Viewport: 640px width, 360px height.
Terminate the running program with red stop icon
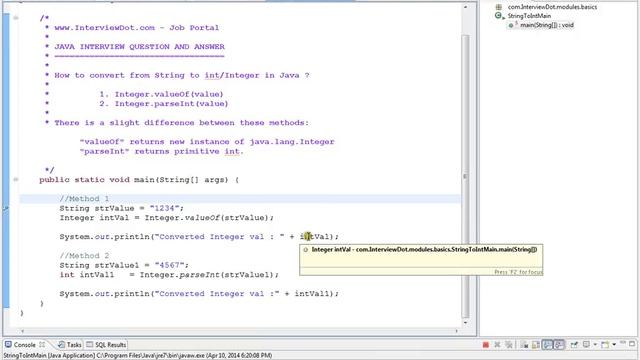486,345
